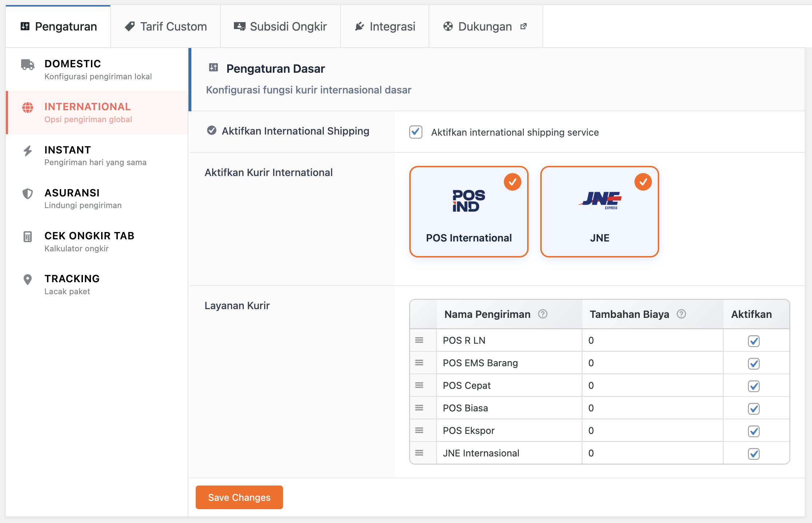Click the Cek Ongkir calculator icon
Viewport: 812px width, 523px height.
pyautogui.click(x=28, y=237)
